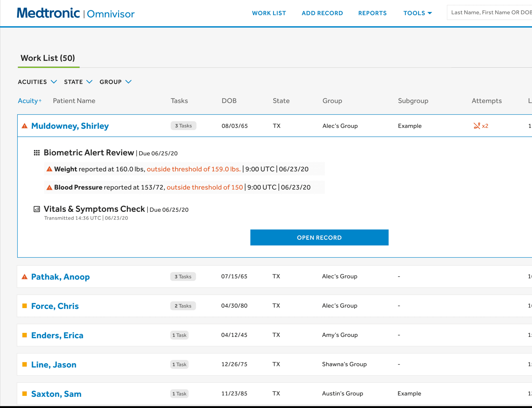Click Pathak's 3 Tasks badge
The image size is (532, 408).
183,277
